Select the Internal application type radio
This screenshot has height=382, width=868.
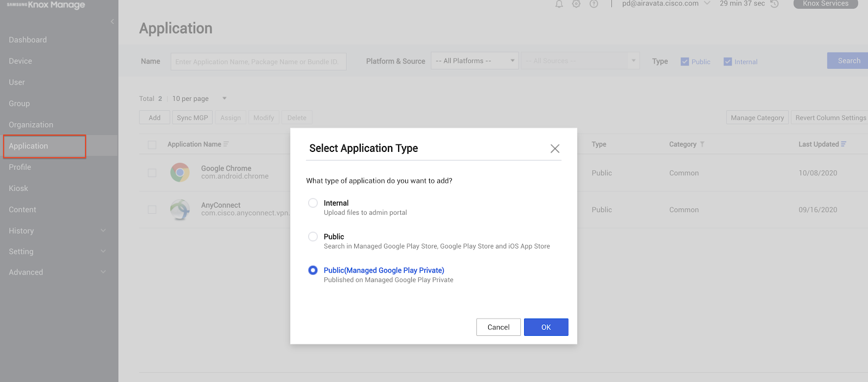[313, 203]
